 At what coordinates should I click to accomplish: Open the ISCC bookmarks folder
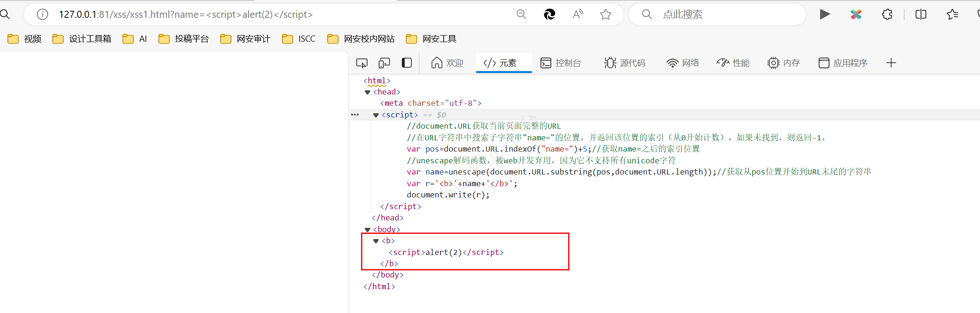pos(299,39)
